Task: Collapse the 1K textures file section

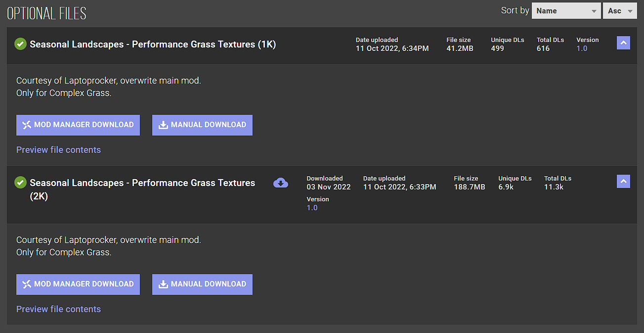Action: tap(623, 43)
